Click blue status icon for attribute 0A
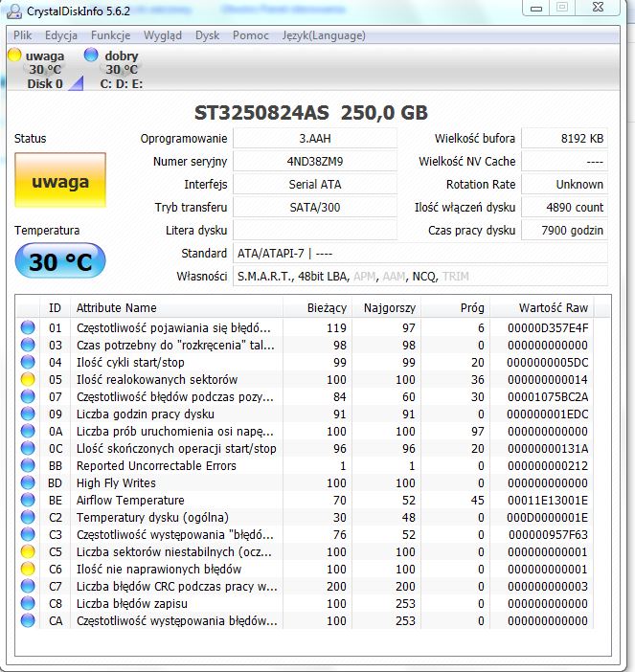The width and height of the screenshot is (635, 672). coord(28,431)
